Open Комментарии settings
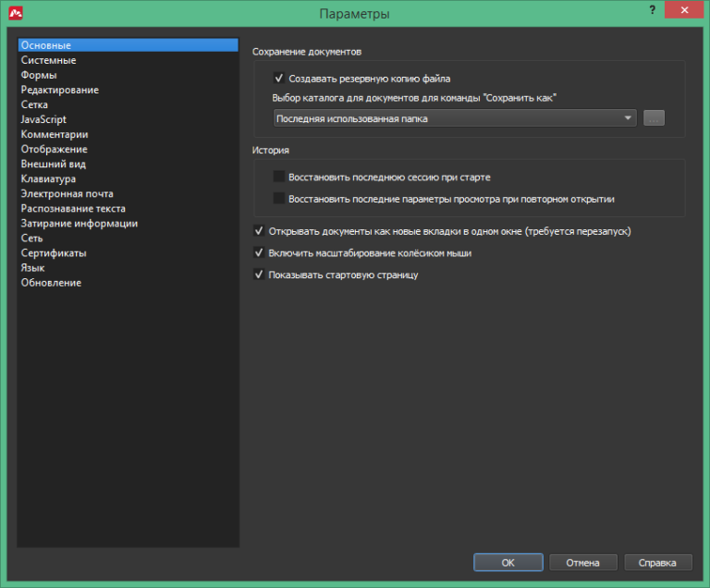The width and height of the screenshot is (710, 588). tap(129, 135)
